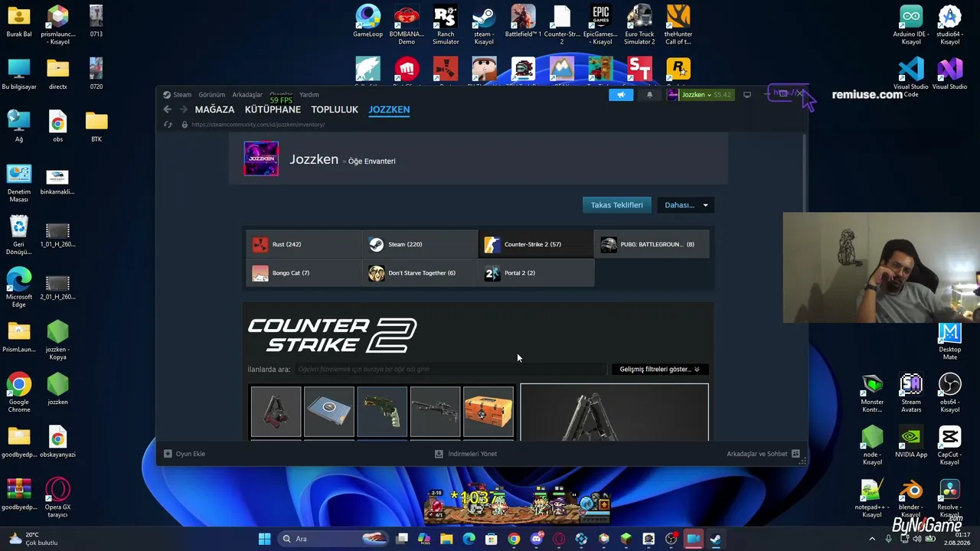Go to the TOPLULUK tab
The height and width of the screenshot is (551, 980).
tap(335, 109)
